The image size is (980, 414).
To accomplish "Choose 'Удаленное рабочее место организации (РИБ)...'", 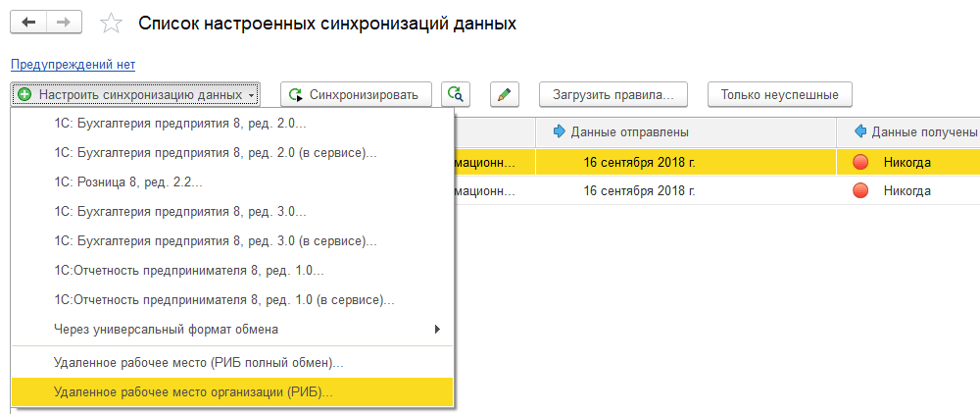I will point(194,392).
